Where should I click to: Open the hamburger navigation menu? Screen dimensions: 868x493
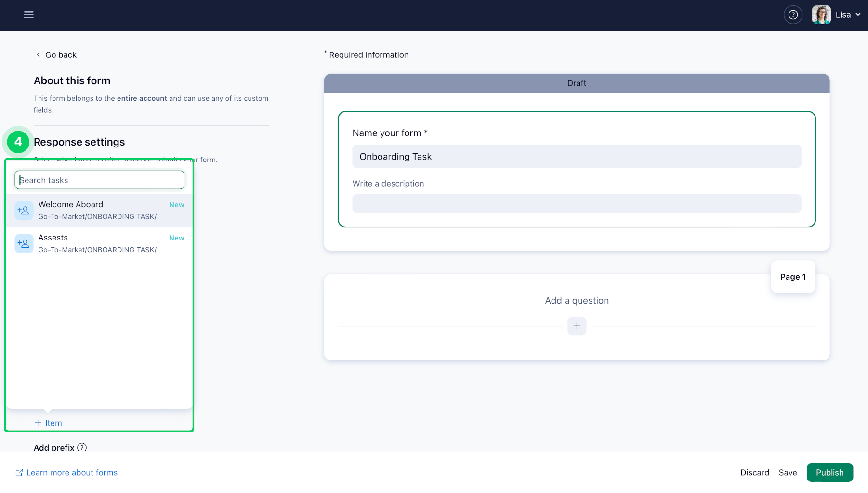(28, 14)
